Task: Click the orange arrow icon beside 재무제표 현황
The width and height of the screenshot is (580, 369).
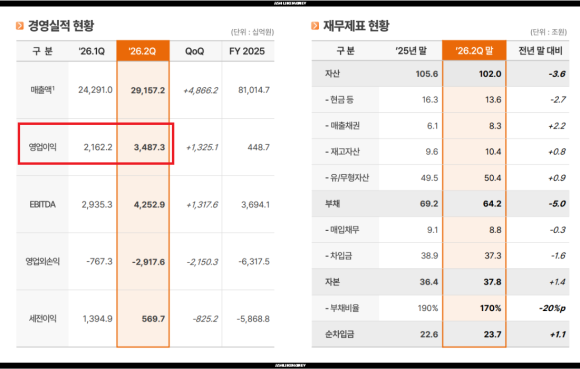Action: pos(315,26)
